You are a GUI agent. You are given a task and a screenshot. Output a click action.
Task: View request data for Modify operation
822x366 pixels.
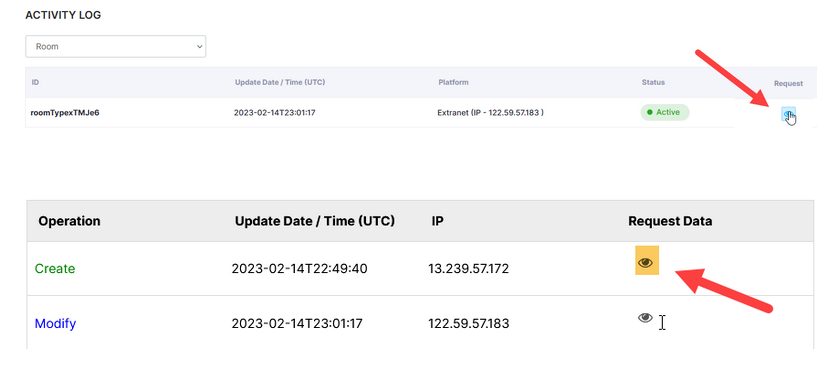coord(645,317)
